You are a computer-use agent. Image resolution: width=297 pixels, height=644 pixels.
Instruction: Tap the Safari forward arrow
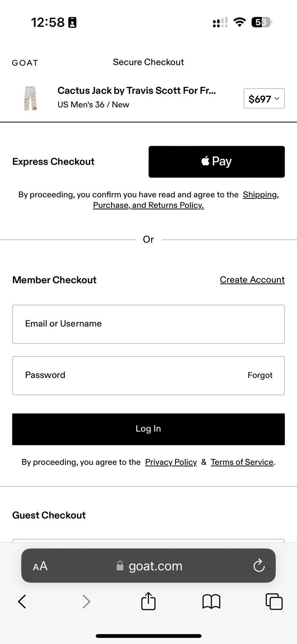pos(86,602)
